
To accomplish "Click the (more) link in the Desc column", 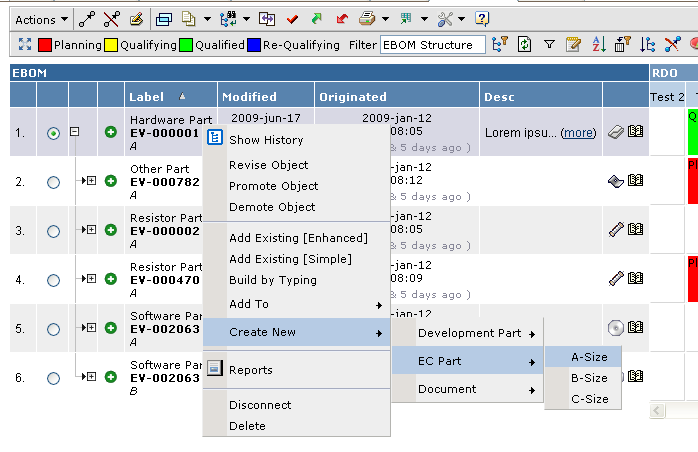I will 578,133.
